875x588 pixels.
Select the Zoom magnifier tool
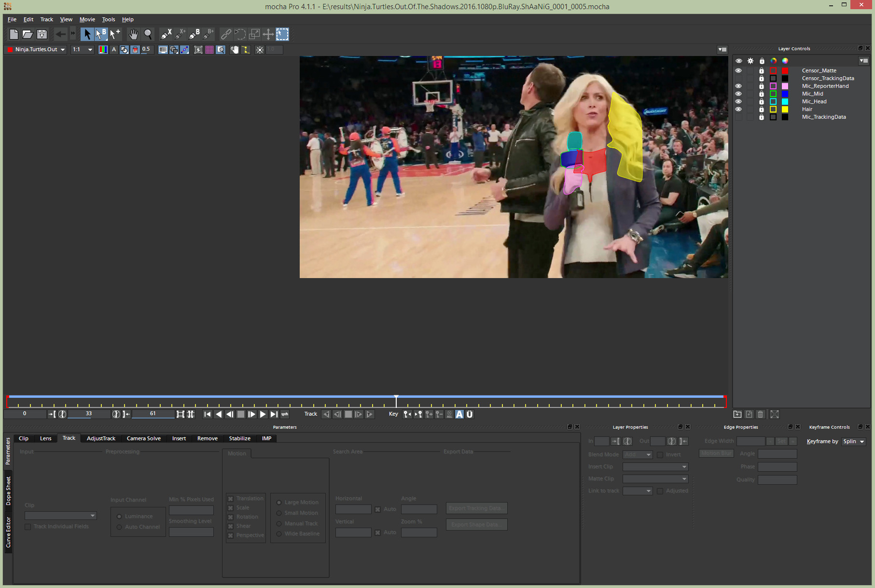click(x=148, y=34)
